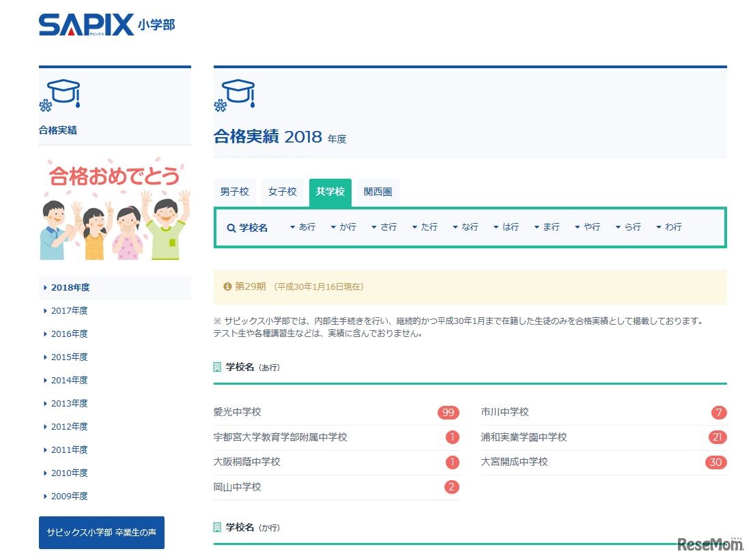Switch to the 男子校 tab
The image size is (753, 560).
[235, 192]
